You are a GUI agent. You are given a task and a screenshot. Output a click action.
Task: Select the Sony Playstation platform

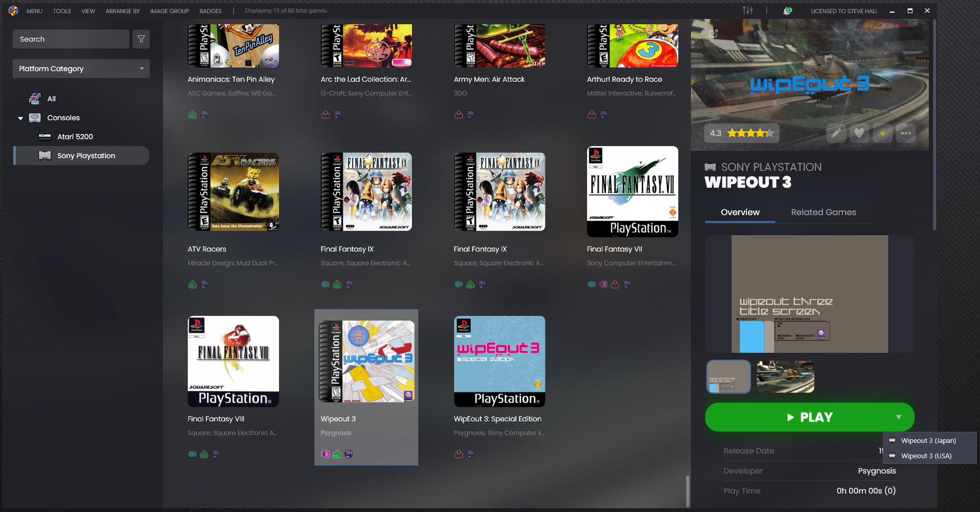[81, 156]
